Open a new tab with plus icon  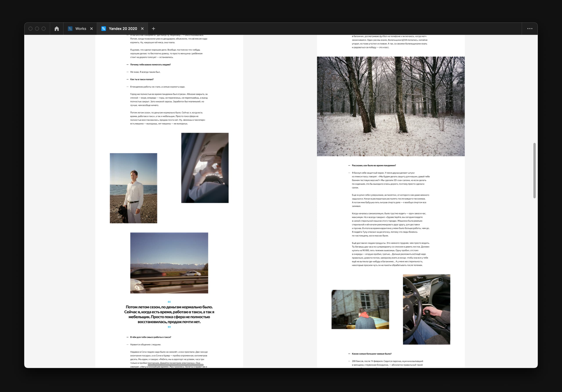(153, 29)
